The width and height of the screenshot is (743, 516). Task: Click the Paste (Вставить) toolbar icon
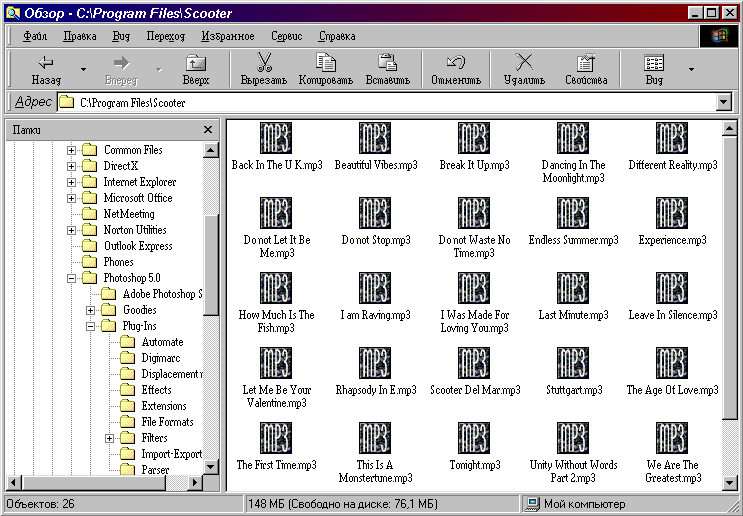tap(387, 63)
